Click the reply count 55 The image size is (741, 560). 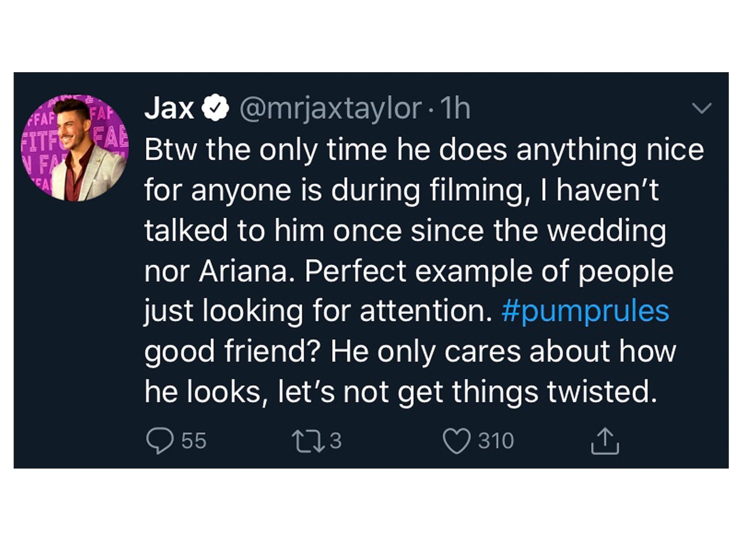click(x=194, y=441)
